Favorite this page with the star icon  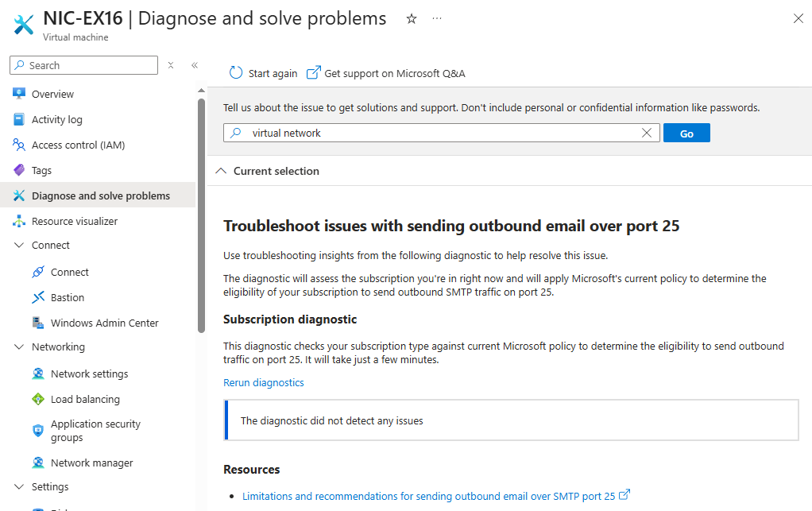411,17
